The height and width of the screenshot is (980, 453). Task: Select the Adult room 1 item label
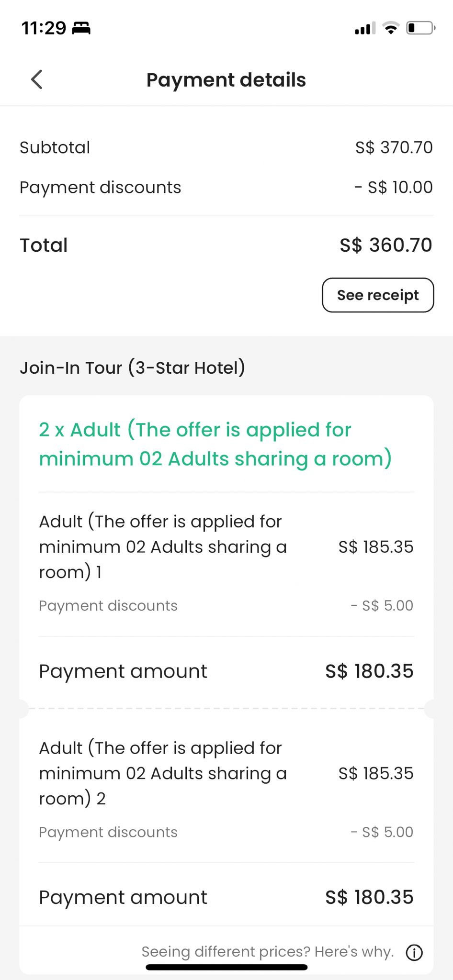(x=163, y=546)
